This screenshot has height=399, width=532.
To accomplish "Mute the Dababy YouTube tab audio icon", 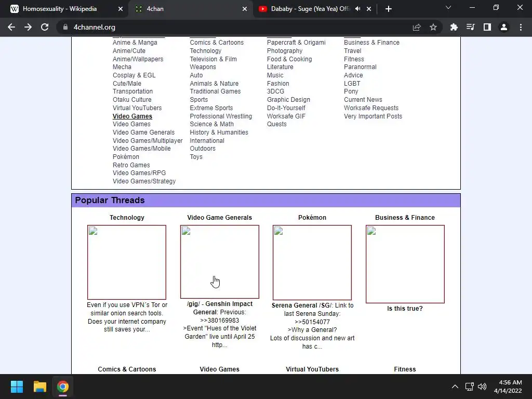I will tap(357, 9).
